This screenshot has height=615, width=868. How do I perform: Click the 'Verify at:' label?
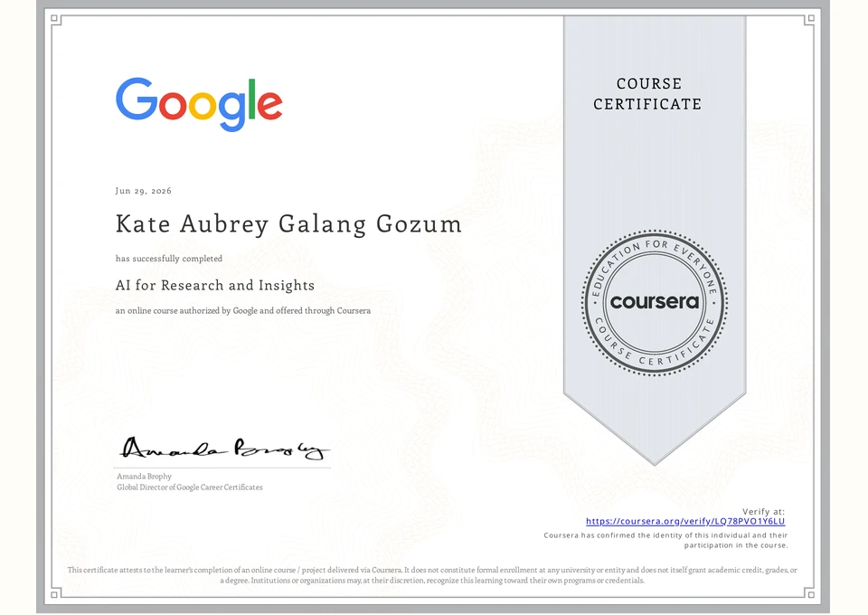[x=763, y=512]
